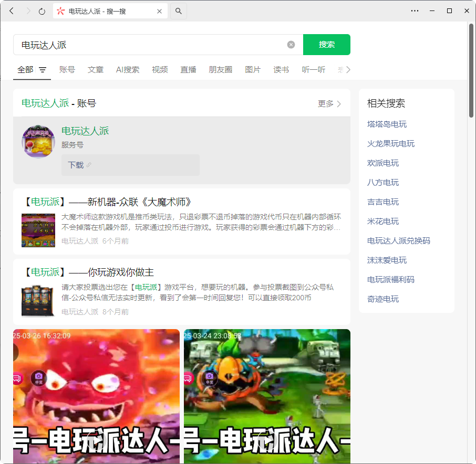Search related term 吉吉电玩
Image resolution: width=476 pixels, height=464 pixels.
383,202
